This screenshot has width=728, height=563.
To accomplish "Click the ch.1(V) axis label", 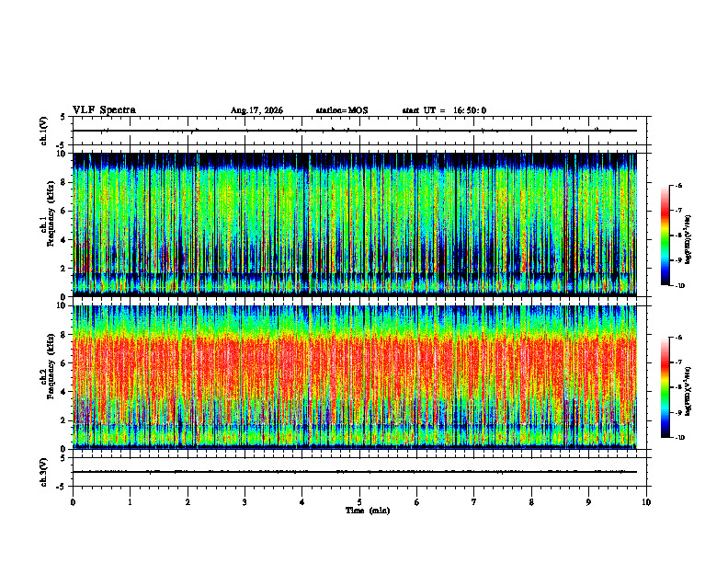I will click(43, 131).
